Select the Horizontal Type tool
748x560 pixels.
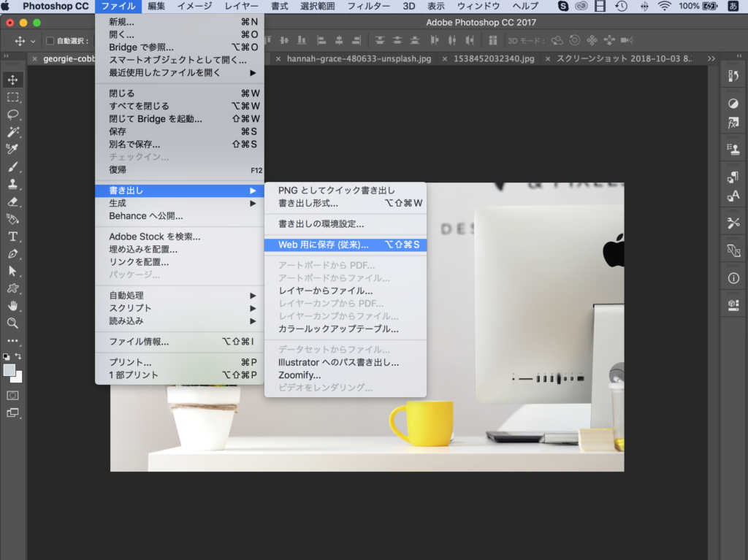click(13, 237)
